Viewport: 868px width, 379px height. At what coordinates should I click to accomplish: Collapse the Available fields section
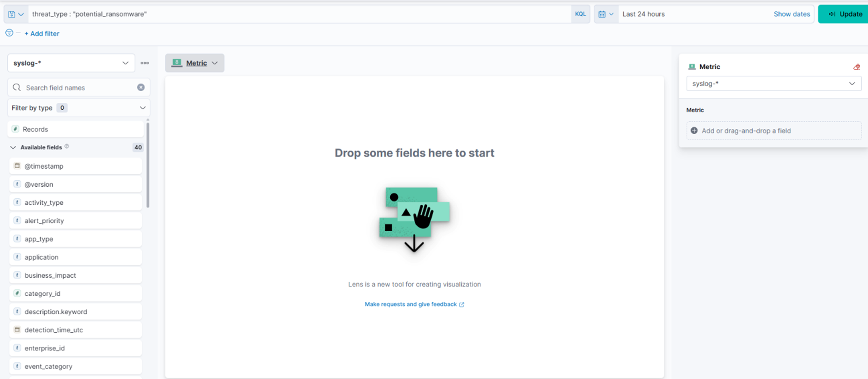(x=13, y=147)
